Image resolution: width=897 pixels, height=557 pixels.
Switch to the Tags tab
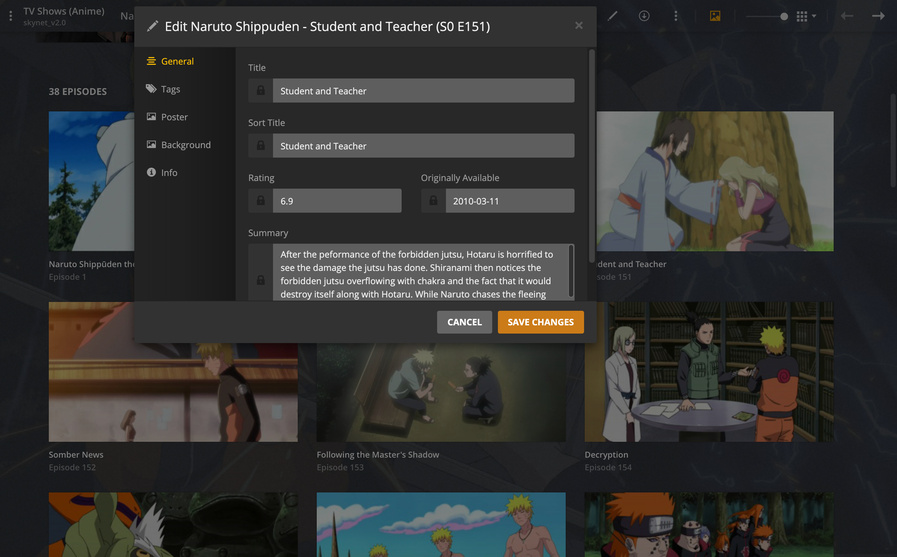[x=163, y=89]
